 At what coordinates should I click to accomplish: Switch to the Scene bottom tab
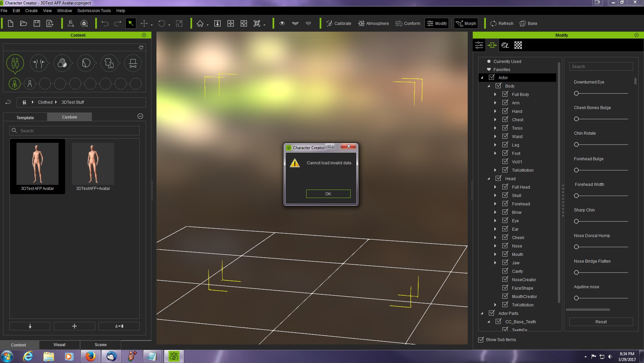pyautogui.click(x=101, y=344)
